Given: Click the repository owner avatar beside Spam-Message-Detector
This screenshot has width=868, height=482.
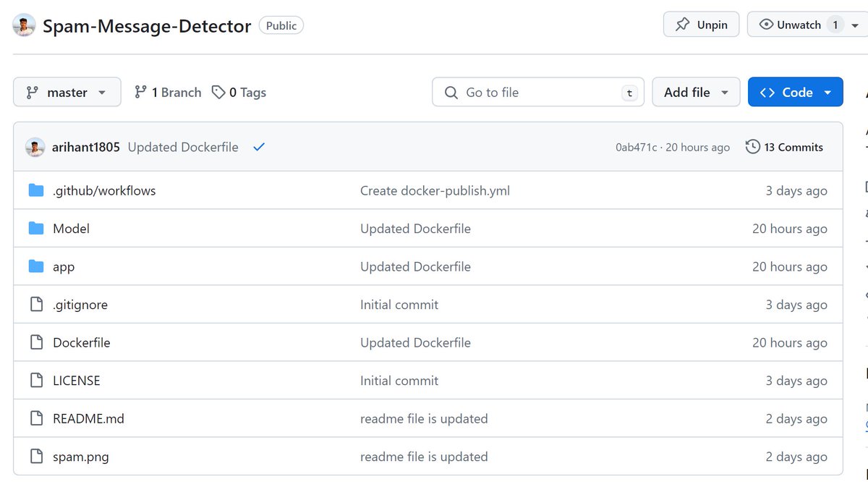Looking at the screenshot, I should (x=24, y=25).
